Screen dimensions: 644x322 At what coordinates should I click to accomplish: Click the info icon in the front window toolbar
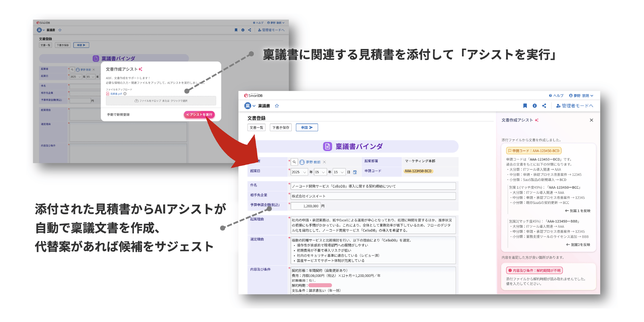click(535, 106)
